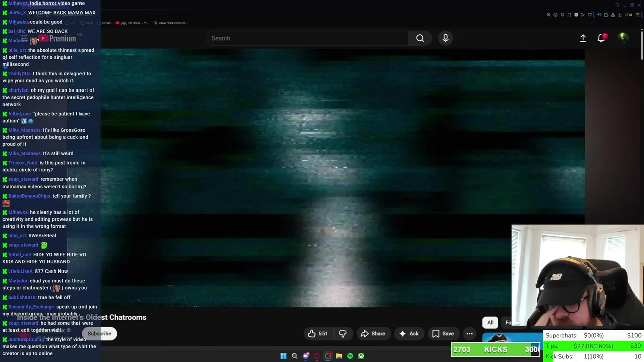Click chat username BakedBananaChips
Viewport: 644px width, 362px height.
(29, 196)
